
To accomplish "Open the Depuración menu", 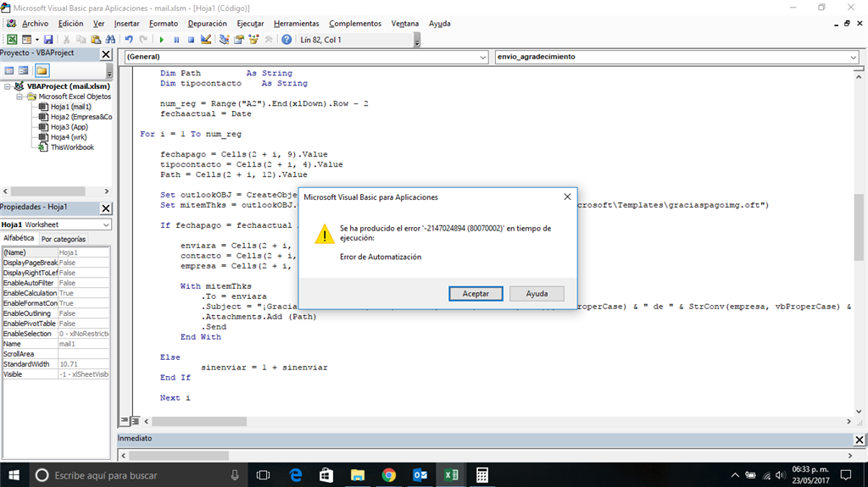I will point(207,24).
